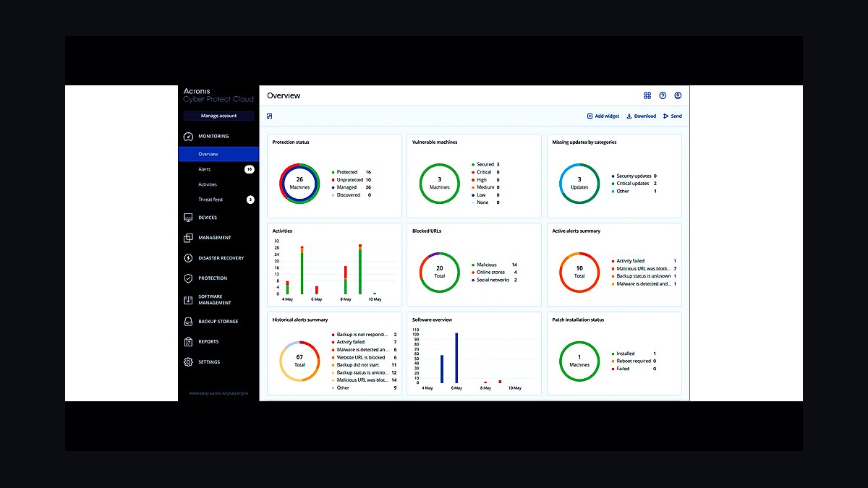868x488 pixels.
Task: Click the Protection shield icon
Action: click(x=188, y=278)
